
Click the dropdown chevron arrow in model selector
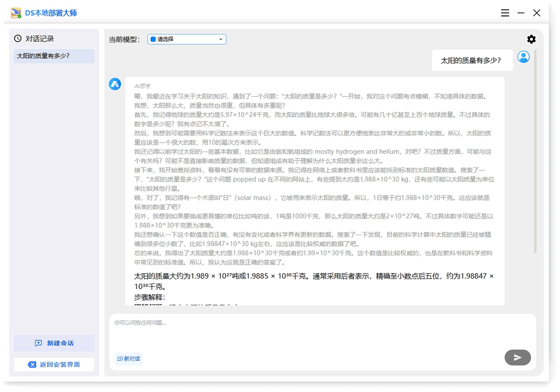tap(221, 39)
